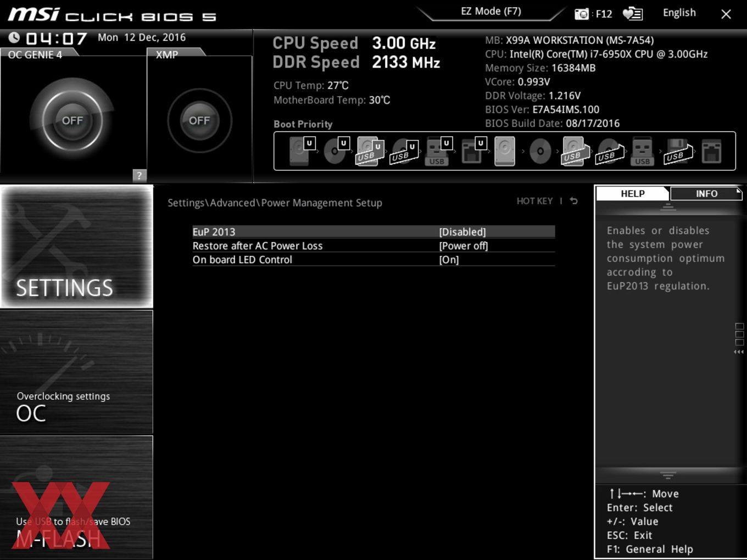Select the legacy USB key boot icon
The width and height of the screenshot is (747, 560).
642,151
